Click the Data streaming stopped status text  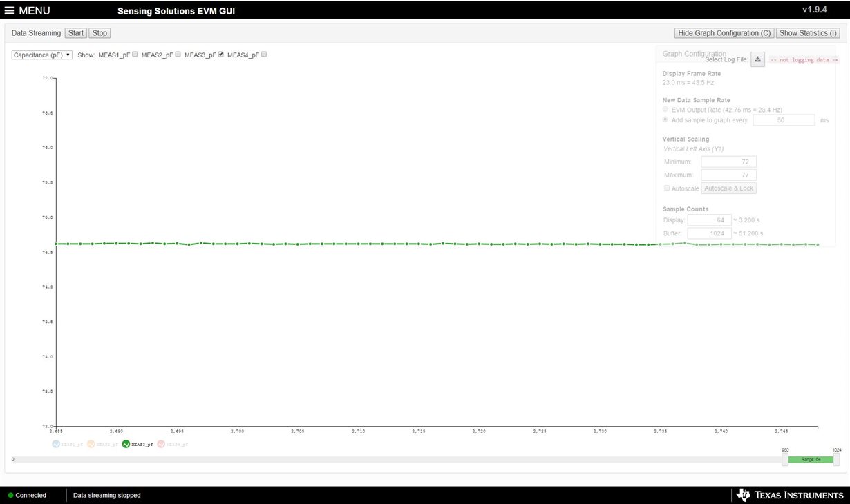(x=106, y=495)
